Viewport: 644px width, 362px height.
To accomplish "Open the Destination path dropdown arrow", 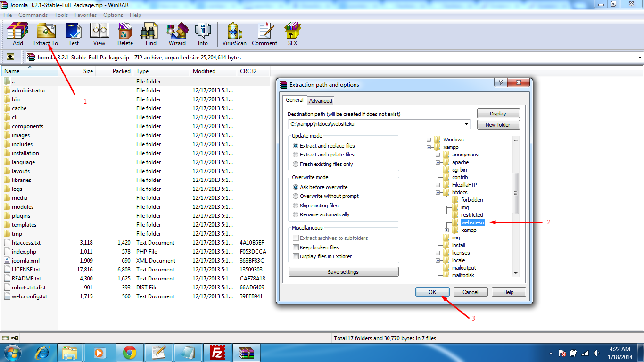I will click(467, 124).
